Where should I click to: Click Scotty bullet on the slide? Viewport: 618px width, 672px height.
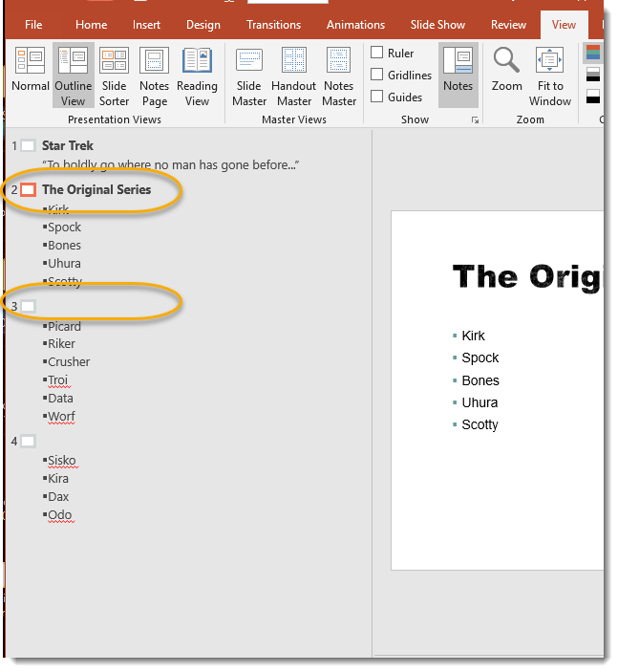[x=480, y=424]
